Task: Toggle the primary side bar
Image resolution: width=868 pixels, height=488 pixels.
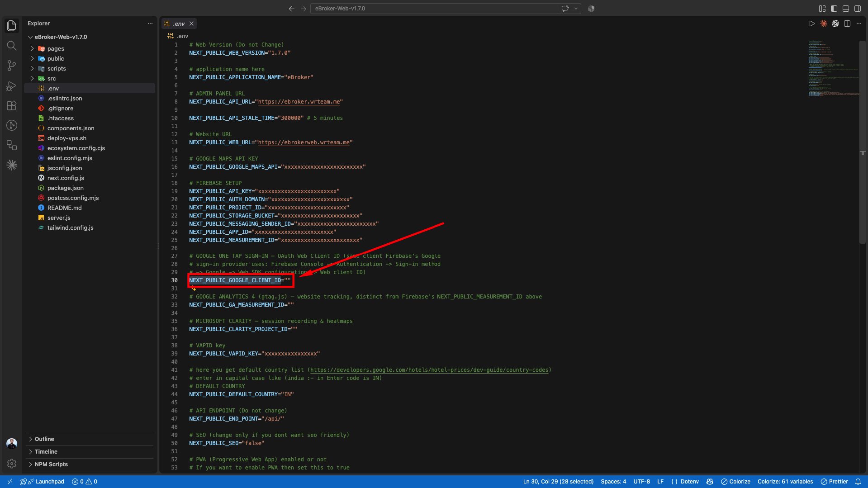Action: click(x=834, y=9)
